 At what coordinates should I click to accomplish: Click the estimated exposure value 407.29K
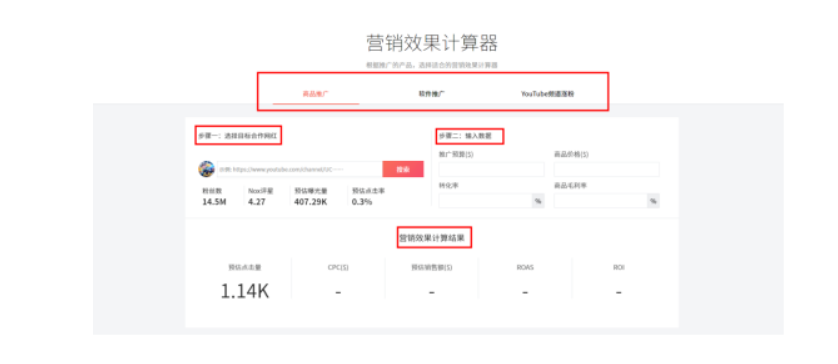pos(311,202)
